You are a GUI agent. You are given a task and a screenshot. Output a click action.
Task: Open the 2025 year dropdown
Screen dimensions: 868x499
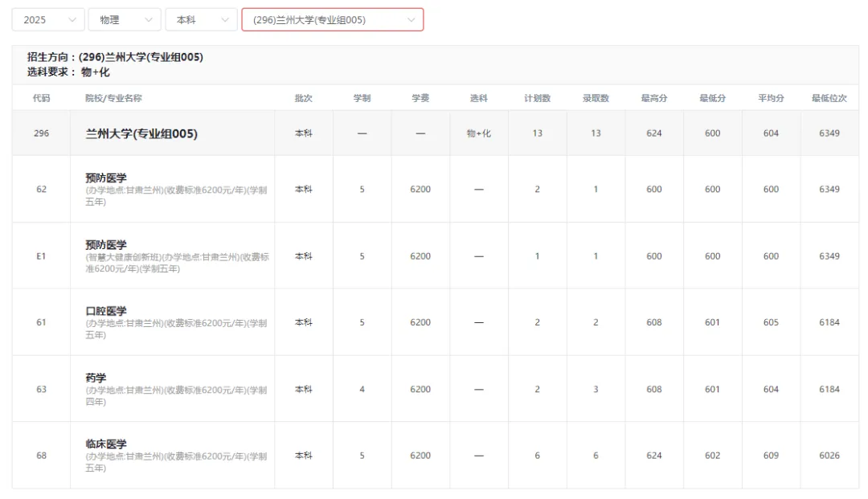coord(48,20)
